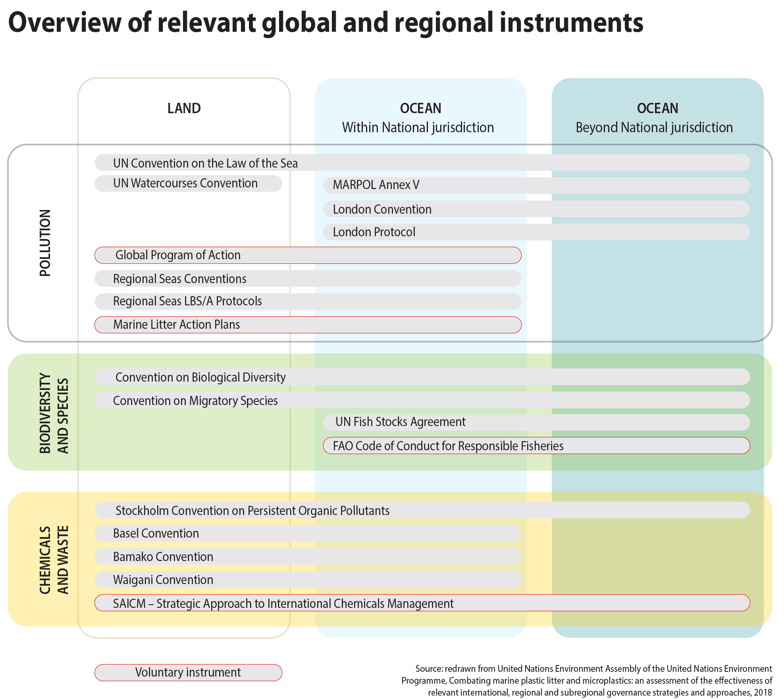Click the infographic title 'Overview of relevant global and regional instruments'
Screen dimensions: 784x700
(326, 23)
